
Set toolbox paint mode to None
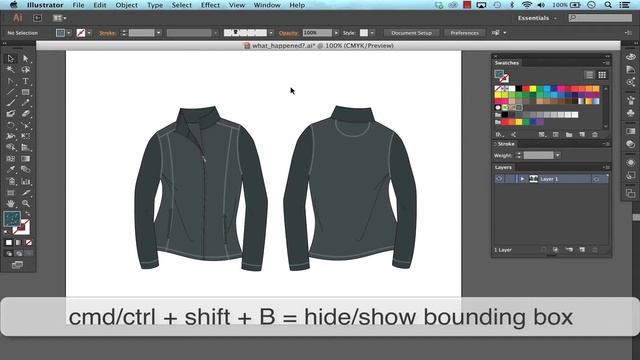click(29, 242)
